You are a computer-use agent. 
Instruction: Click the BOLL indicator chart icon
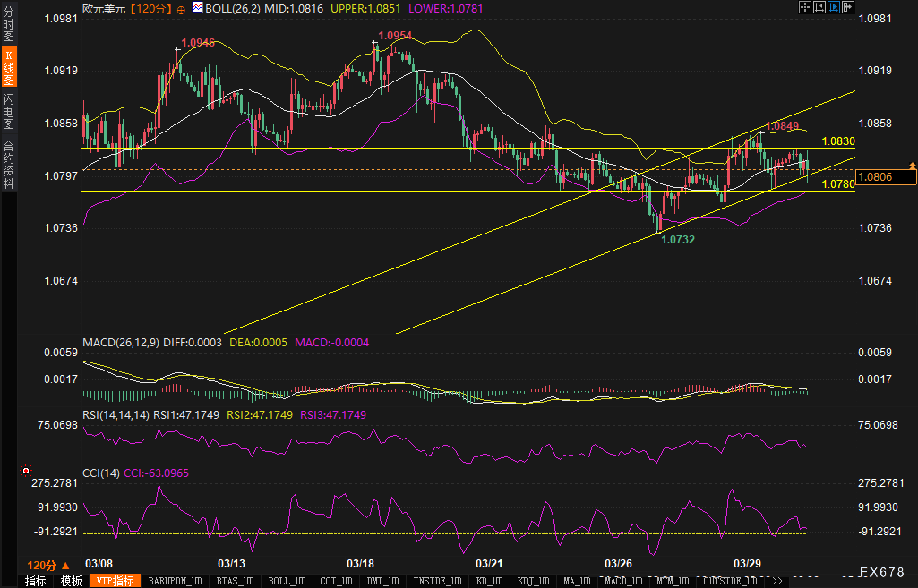[x=197, y=8]
